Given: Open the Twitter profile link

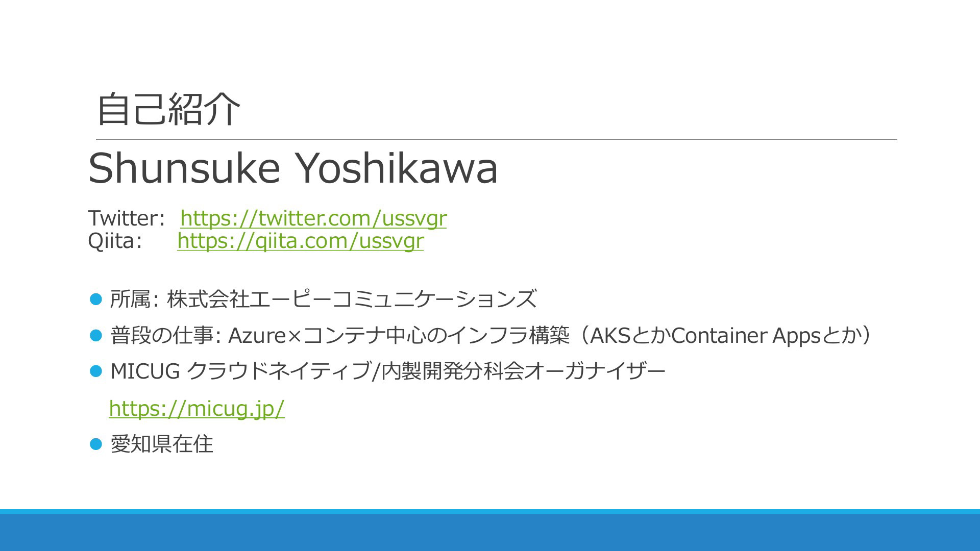Looking at the screenshot, I should [x=313, y=218].
